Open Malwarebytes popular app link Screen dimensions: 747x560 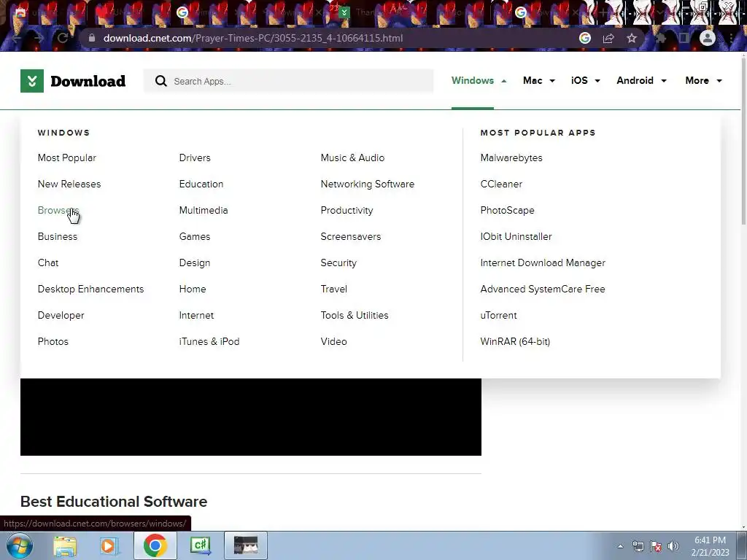pyautogui.click(x=511, y=157)
